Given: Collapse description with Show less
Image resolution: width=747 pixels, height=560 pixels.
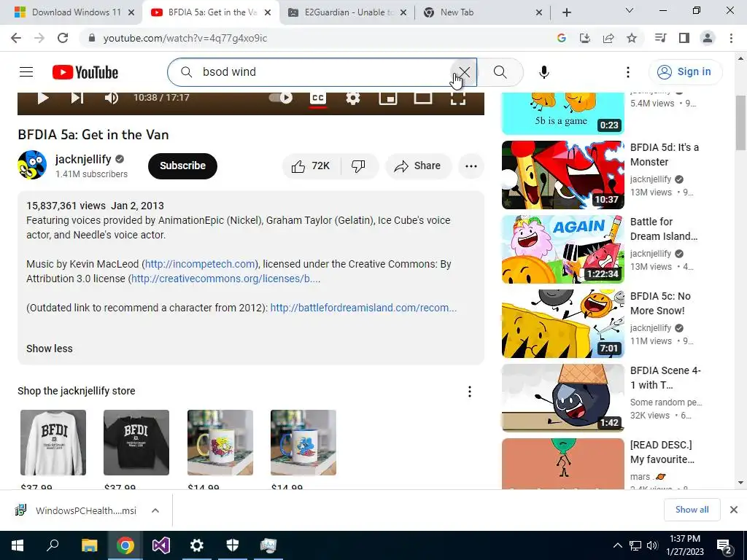Looking at the screenshot, I should click(x=50, y=349).
